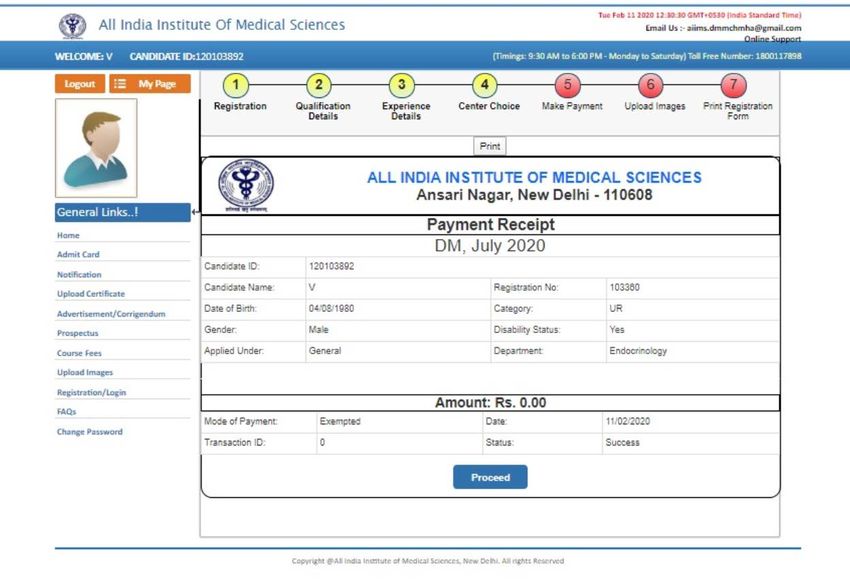Open the Prospectus link
Screen dimensions: 850x581
pos(78,333)
